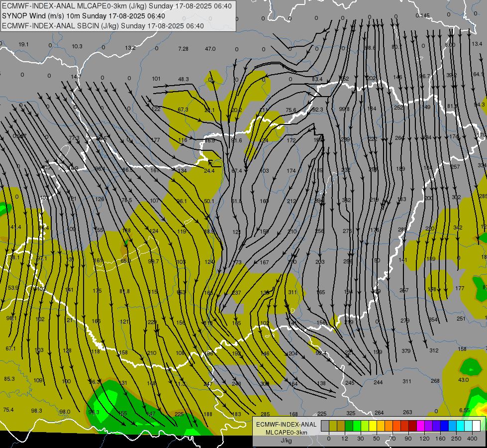Click the SBCIN title line in header
This screenshot has height=448, width=487.
click(103, 26)
